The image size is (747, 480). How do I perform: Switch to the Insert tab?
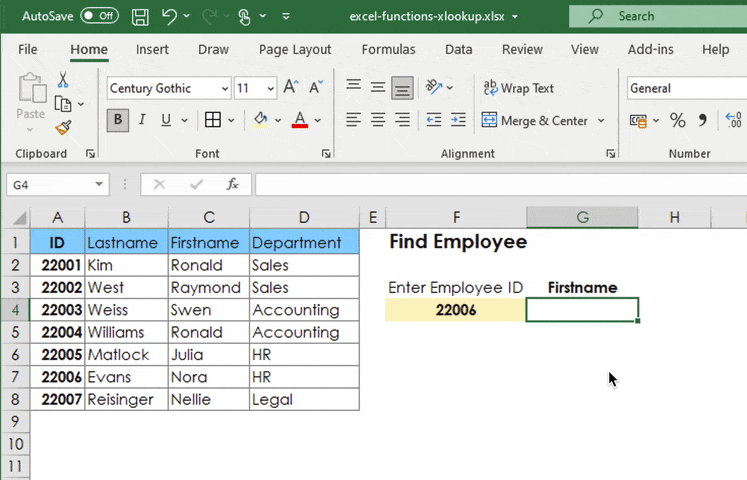coord(152,49)
